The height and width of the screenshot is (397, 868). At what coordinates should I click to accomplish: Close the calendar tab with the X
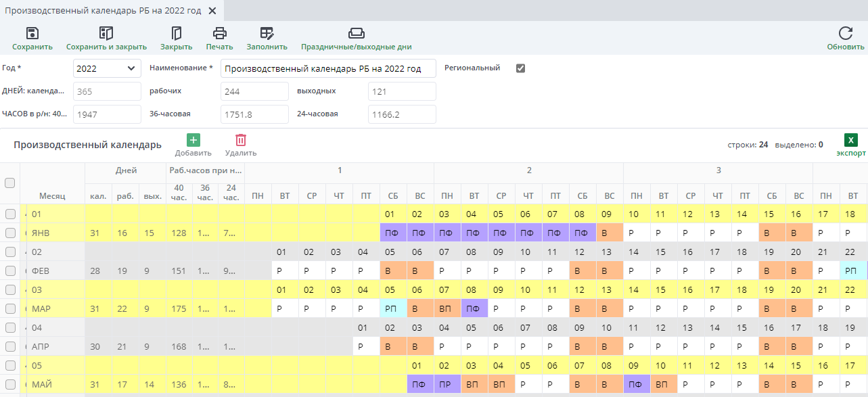pos(212,11)
